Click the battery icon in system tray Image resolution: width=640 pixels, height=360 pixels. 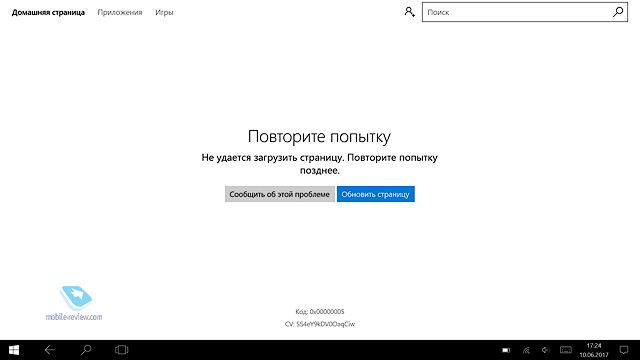pos(506,350)
